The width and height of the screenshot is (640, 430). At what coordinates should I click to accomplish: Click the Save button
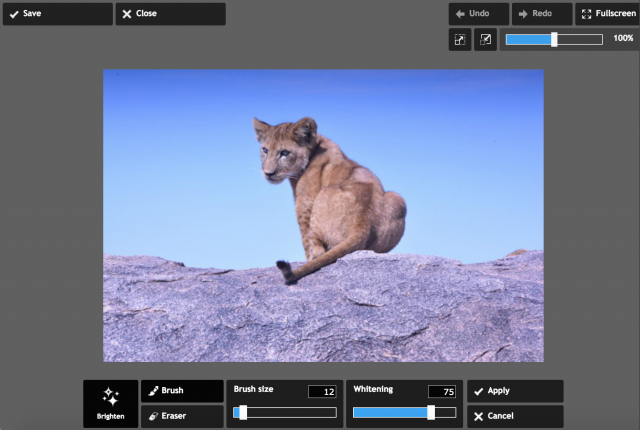tap(57, 14)
